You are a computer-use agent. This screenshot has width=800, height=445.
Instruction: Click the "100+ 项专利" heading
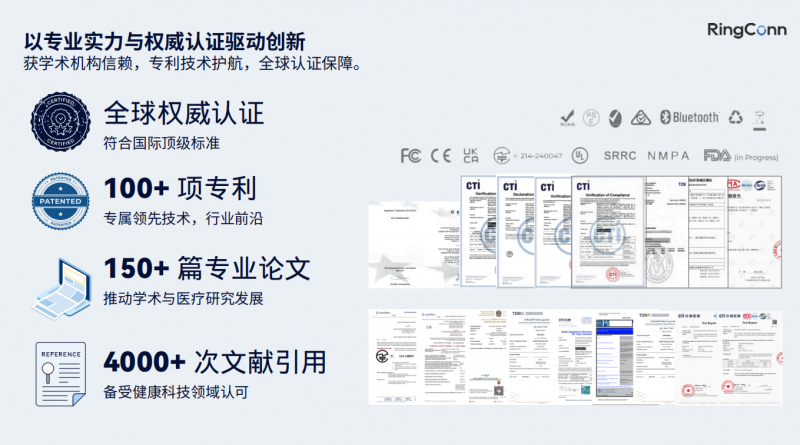(180, 188)
